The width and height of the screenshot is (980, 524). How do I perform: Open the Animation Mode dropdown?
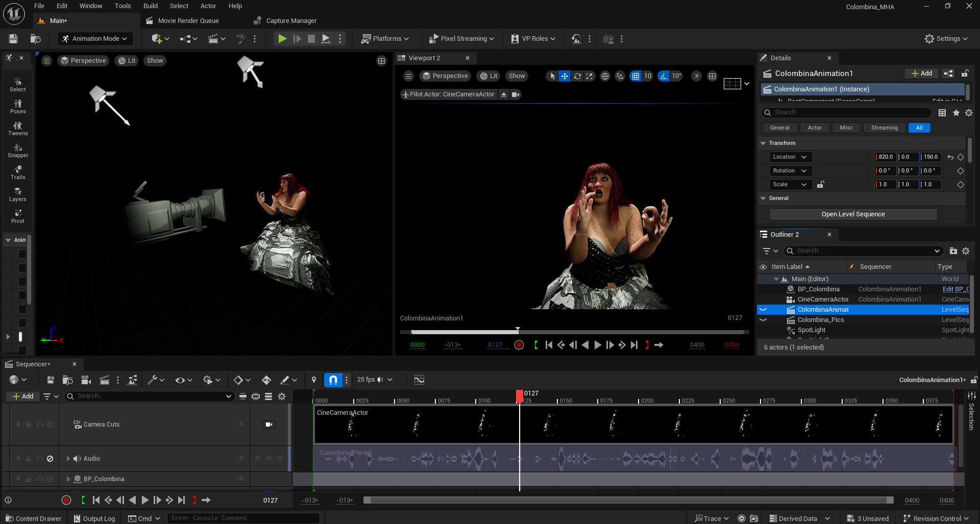(x=95, y=39)
